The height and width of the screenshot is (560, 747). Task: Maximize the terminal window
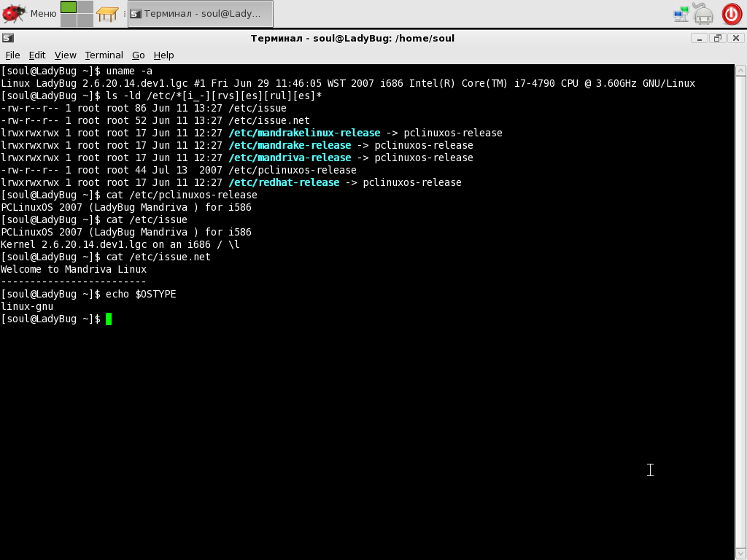point(718,38)
